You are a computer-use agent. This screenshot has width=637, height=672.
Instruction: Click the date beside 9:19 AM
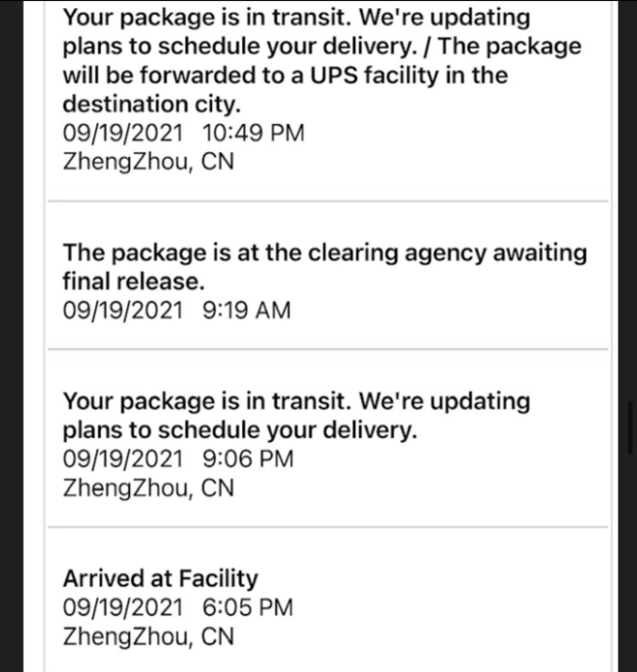[x=123, y=310]
